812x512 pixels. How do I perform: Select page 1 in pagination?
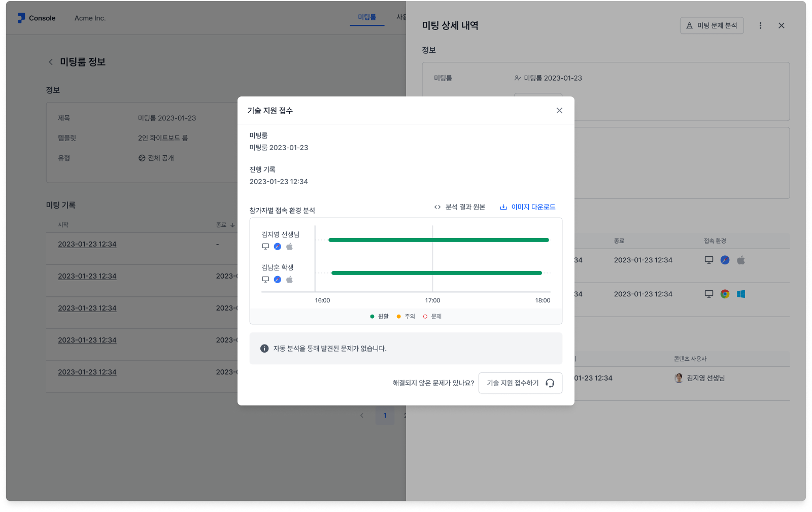[x=385, y=416]
